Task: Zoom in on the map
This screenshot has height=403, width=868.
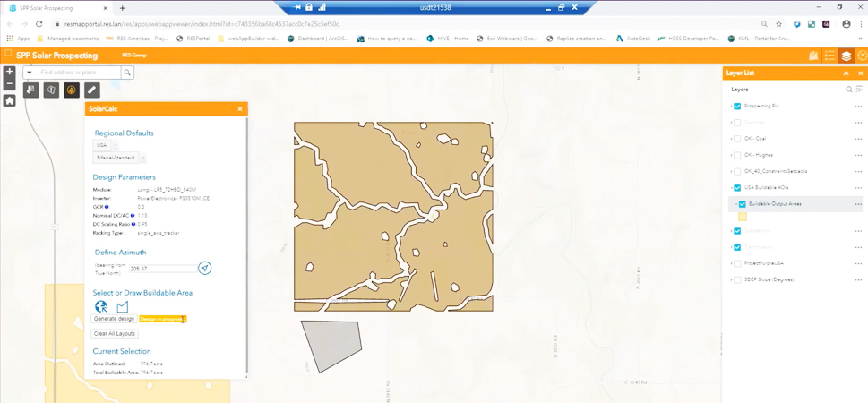Action: click(10, 72)
